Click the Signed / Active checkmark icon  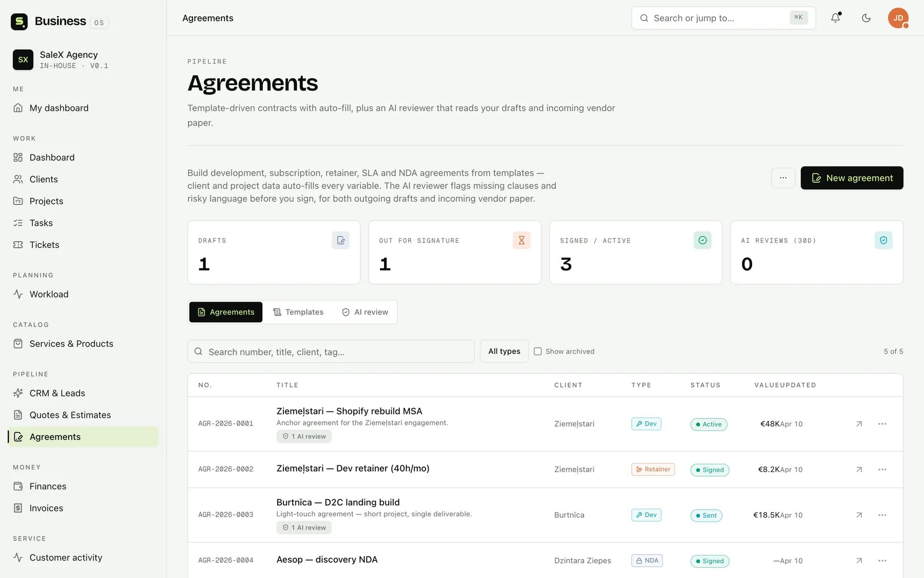pos(702,240)
